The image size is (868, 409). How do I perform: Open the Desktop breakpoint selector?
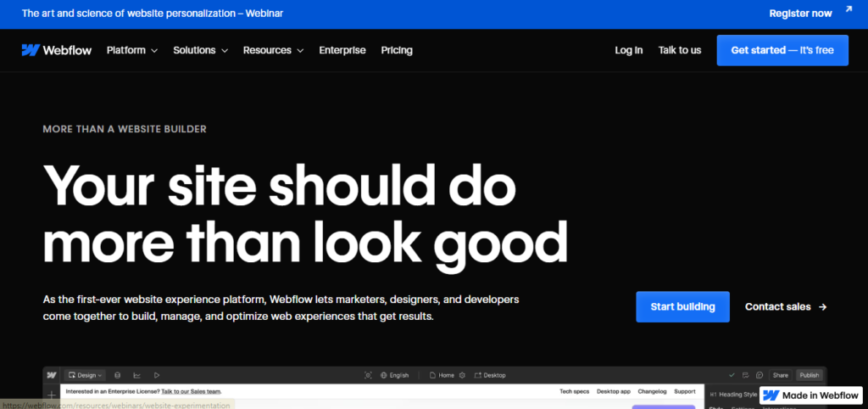click(x=490, y=375)
